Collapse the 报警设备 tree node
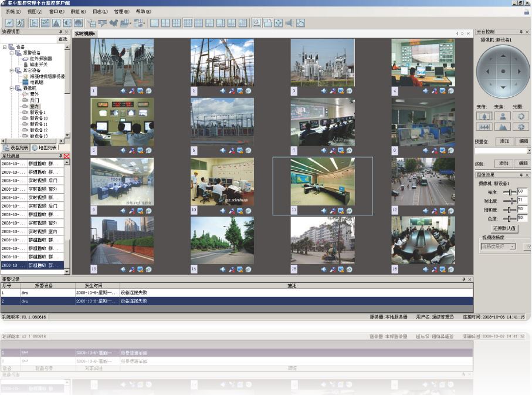The image size is (532, 395). (x=11, y=53)
